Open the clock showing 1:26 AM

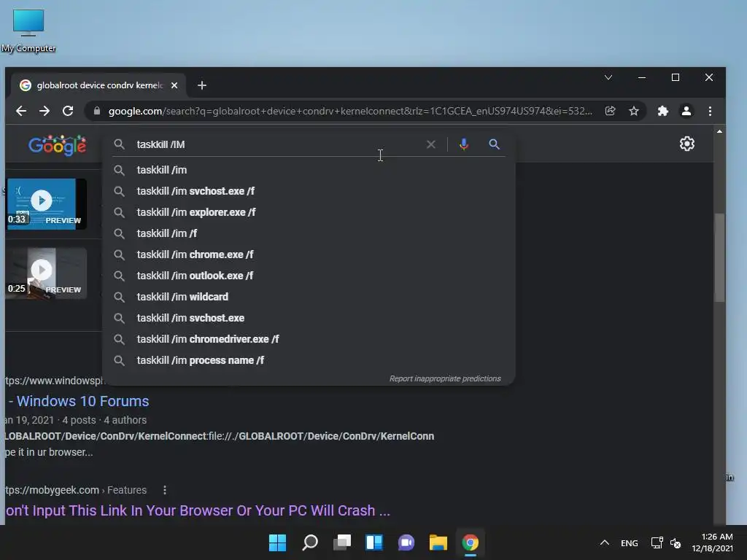[x=712, y=542]
